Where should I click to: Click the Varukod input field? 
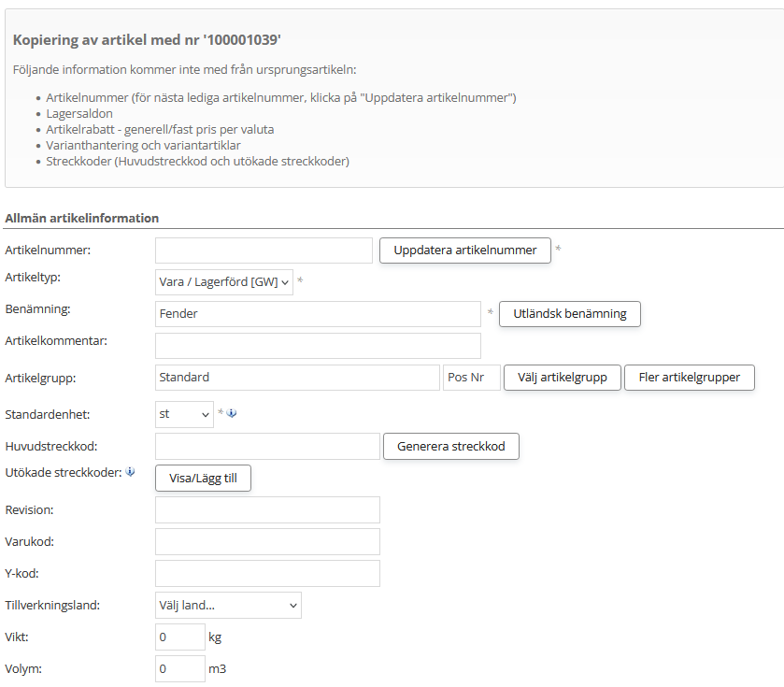coord(267,542)
